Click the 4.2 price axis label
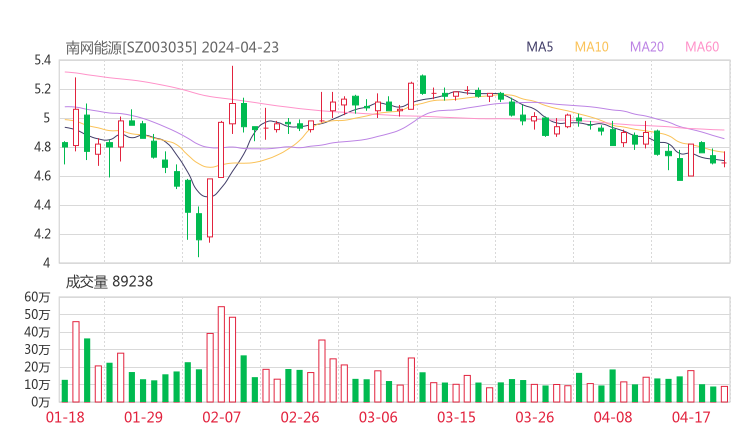The height and width of the screenshot is (440, 740). (x=42, y=234)
